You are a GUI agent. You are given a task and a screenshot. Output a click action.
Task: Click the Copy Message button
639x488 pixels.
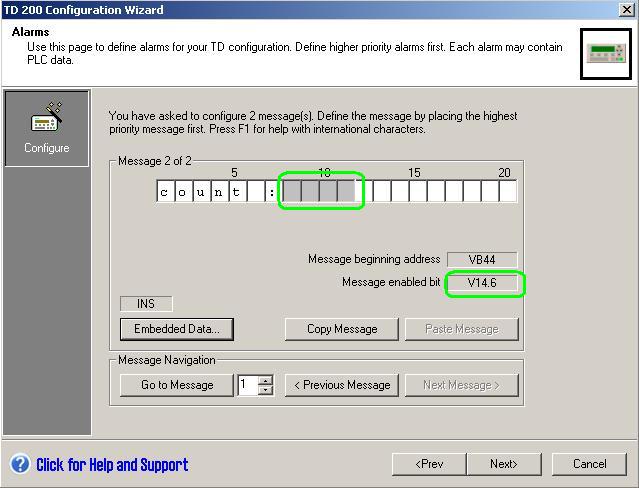(x=342, y=329)
